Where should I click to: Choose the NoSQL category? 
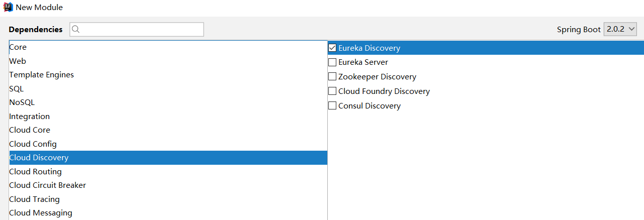pos(21,102)
